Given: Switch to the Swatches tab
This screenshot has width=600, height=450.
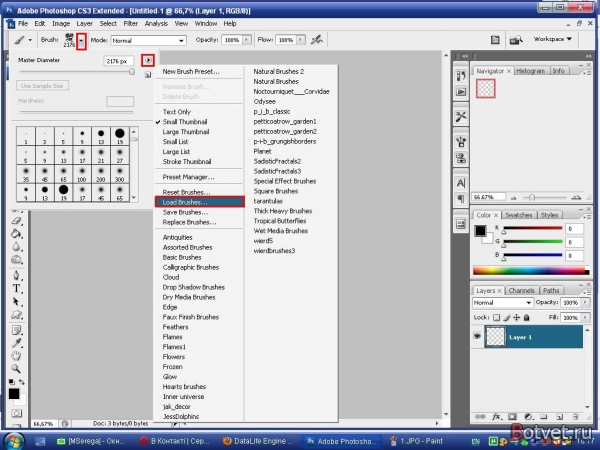Looking at the screenshot, I should click(x=518, y=215).
